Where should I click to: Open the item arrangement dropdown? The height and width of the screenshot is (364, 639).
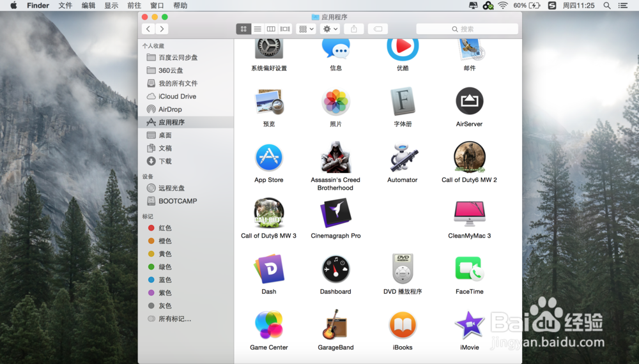point(306,29)
